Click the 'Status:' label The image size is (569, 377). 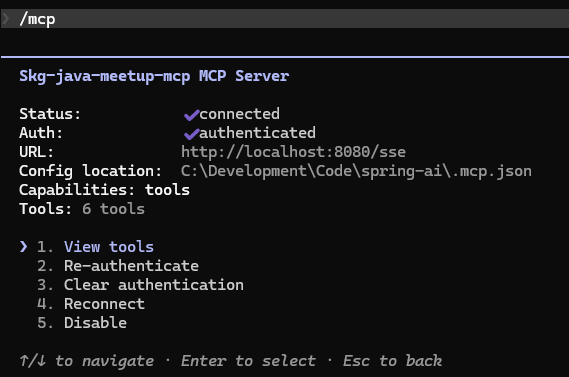click(50, 114)
